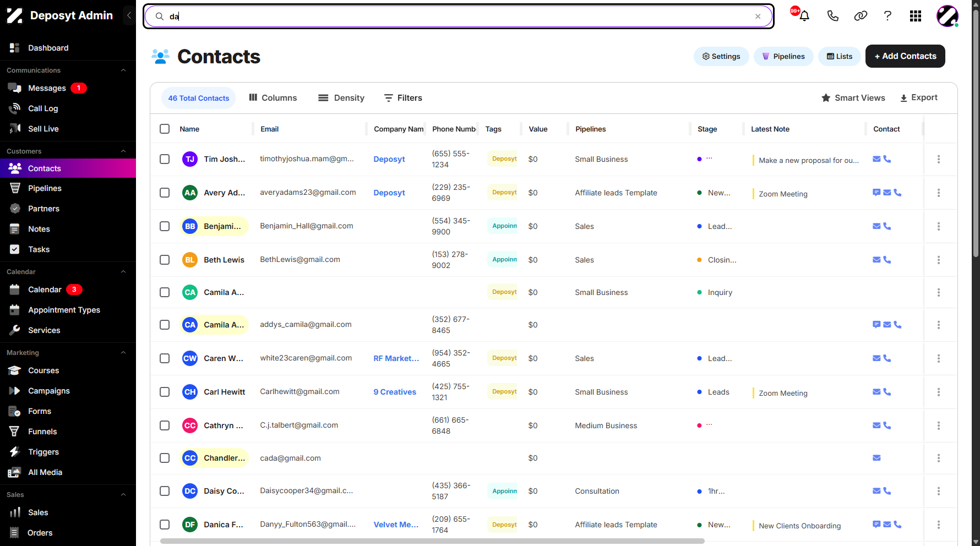Check the Carl Hewitt row checkbox

(165, 392)
